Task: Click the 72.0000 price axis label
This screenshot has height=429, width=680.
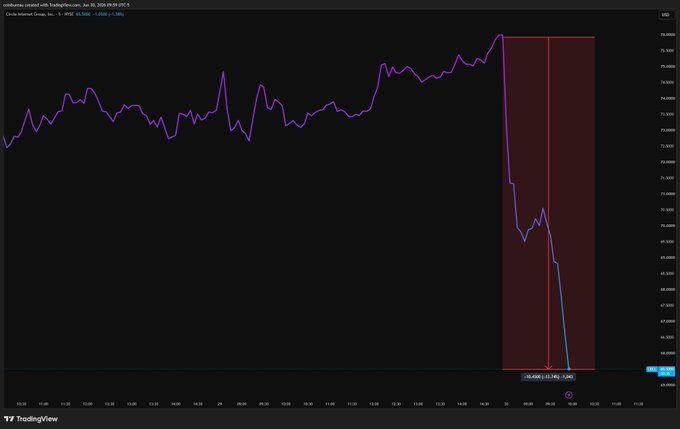Action: coord(668,162)
